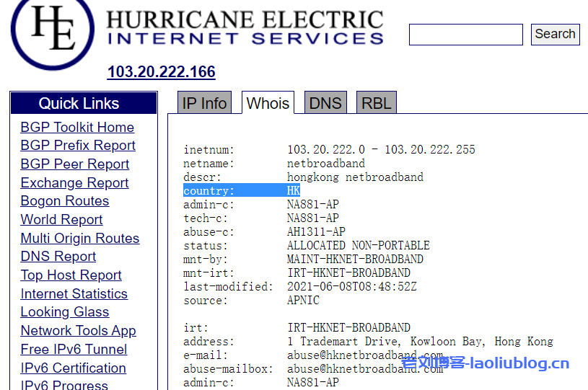
Task: Go to BGP Prefix Report
Action: point(78,146)
